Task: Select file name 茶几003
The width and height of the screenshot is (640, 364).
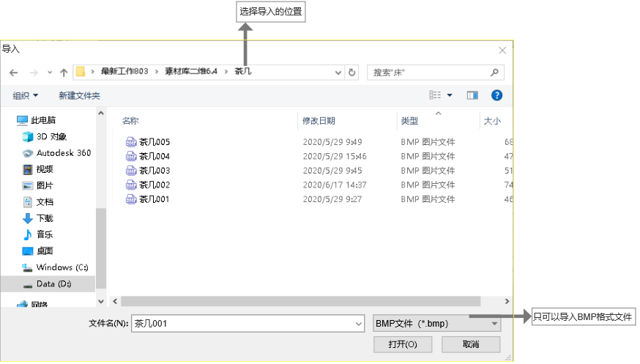Action: click(155, 171)
